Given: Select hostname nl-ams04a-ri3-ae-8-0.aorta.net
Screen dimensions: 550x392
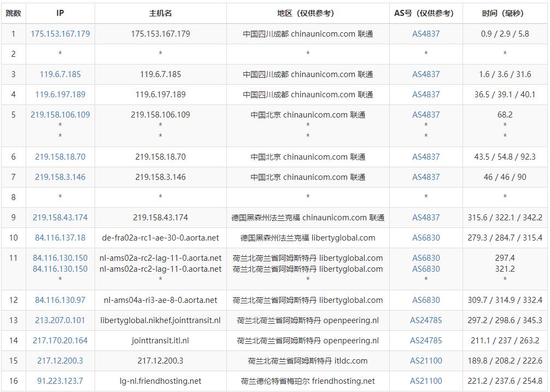Looking at the screenshot, I should point(160,300).
